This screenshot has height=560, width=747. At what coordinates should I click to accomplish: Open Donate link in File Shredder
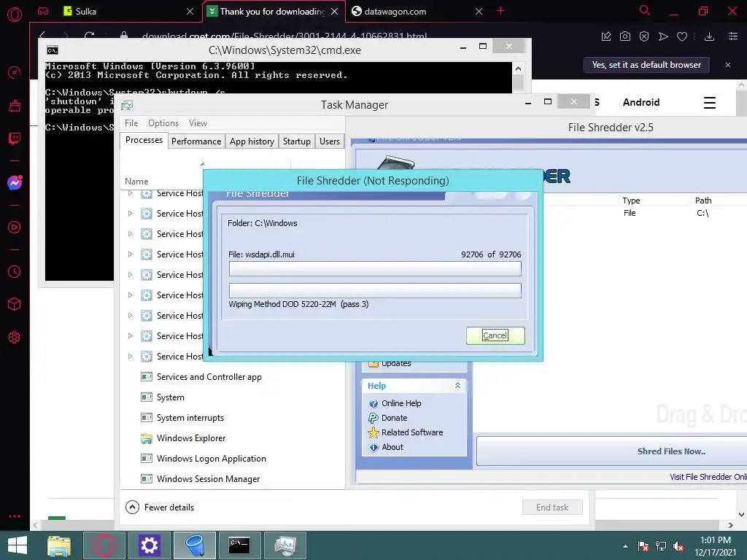pos(395,418)
